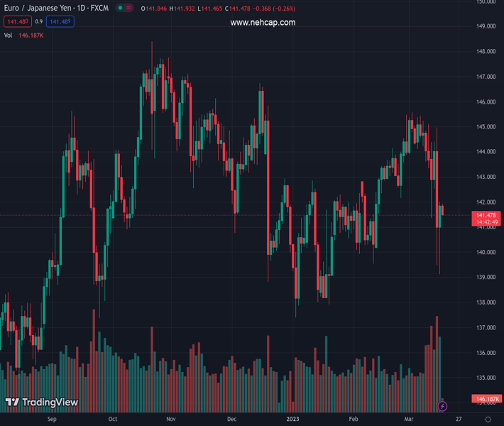Viewport: 504px width, 426px height.
Task: Click the Vol indicator label
Action: pyautogui.click(x=9, y=35)
